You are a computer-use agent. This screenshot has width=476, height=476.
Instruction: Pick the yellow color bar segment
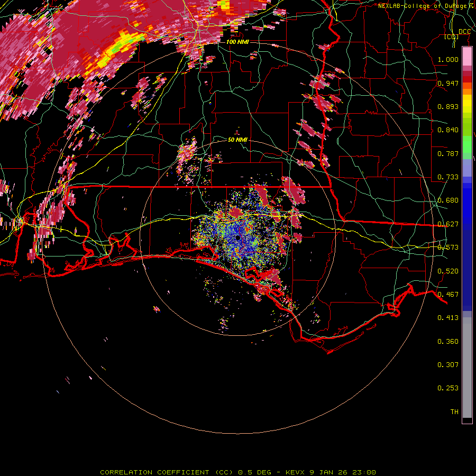467,104
